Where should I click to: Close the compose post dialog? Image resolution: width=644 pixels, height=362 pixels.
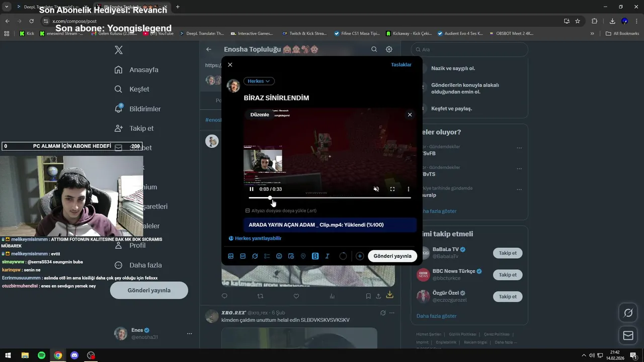[230, 65]
